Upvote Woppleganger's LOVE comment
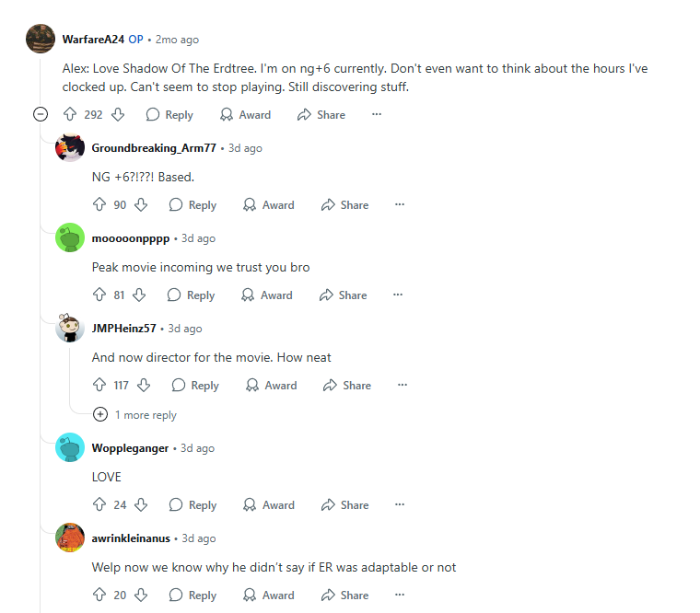Screen dimensions: 700x613 [99, 504]
